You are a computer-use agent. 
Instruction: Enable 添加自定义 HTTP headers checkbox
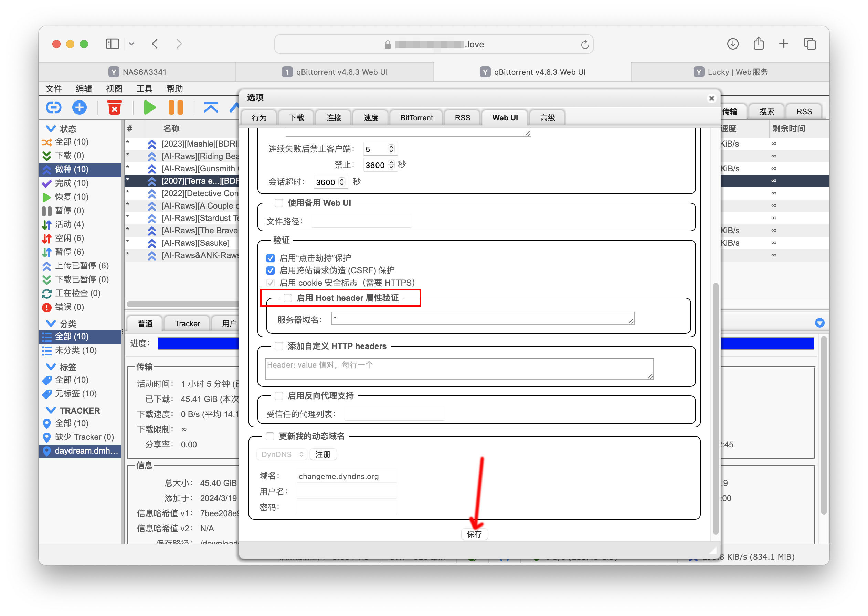tap(279, 346)
